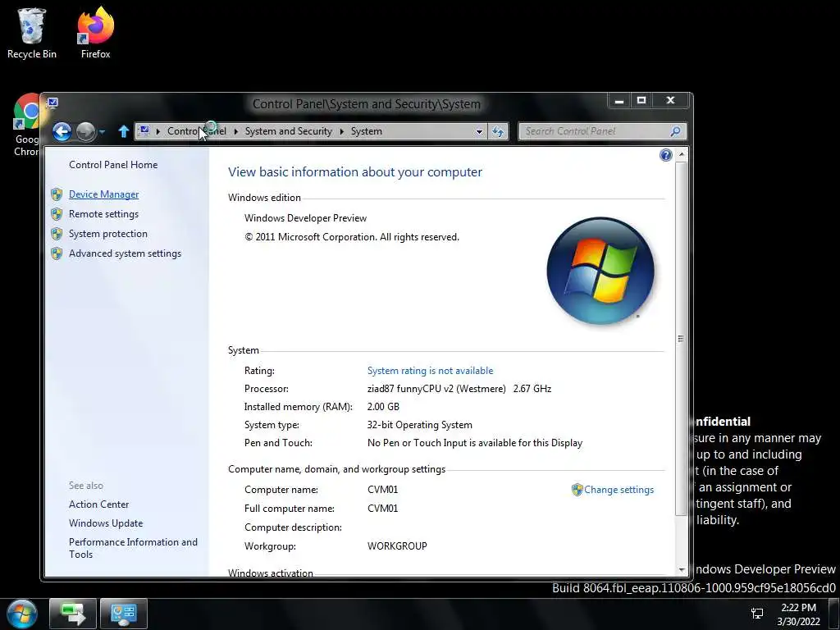840x630 pixels.
Task: Click shield icon beside Change settings
Action: click(x=577, y=490)
